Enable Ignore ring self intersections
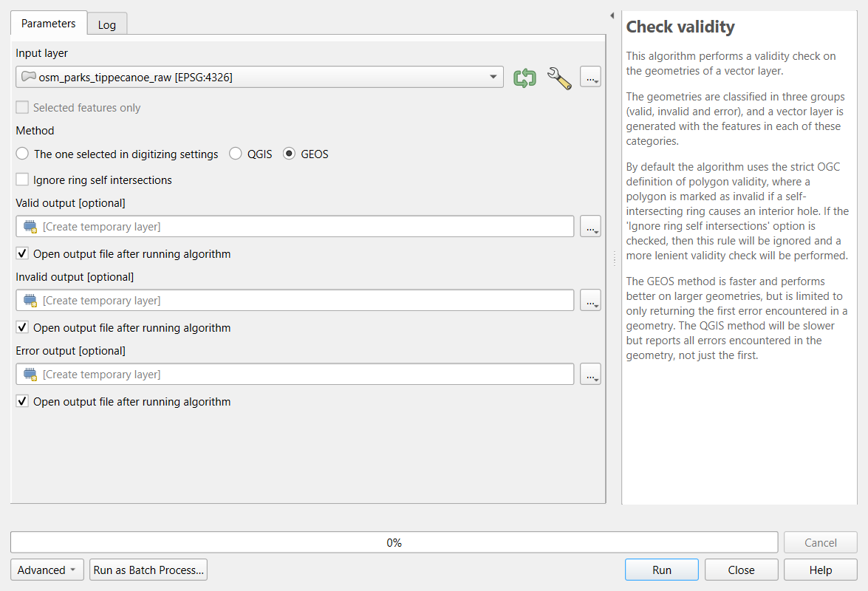This screenshot has height=591, width=868. point(22,180)
